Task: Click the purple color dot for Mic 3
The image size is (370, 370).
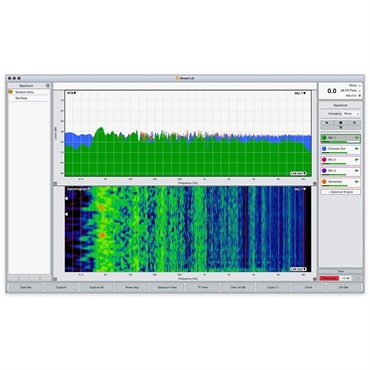Action: pyautogui.click(x=324, y=171)
